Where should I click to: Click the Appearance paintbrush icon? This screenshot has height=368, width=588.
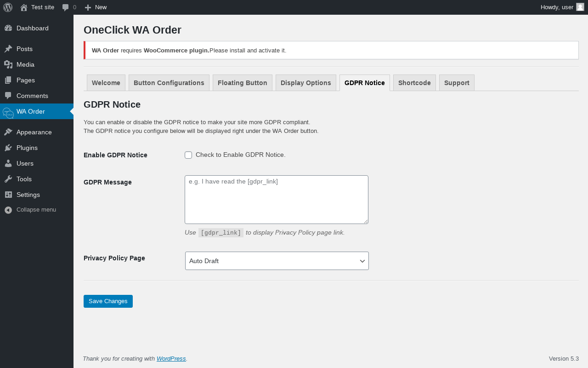pos(8,132)
